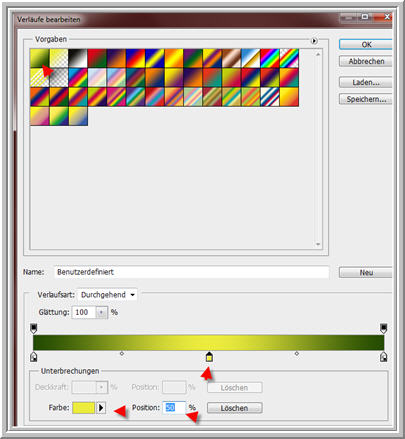Select the yellow middle color stop
The height and width of the screenshot is (439, 405).
pyautogui.click(x=209, y=357)
